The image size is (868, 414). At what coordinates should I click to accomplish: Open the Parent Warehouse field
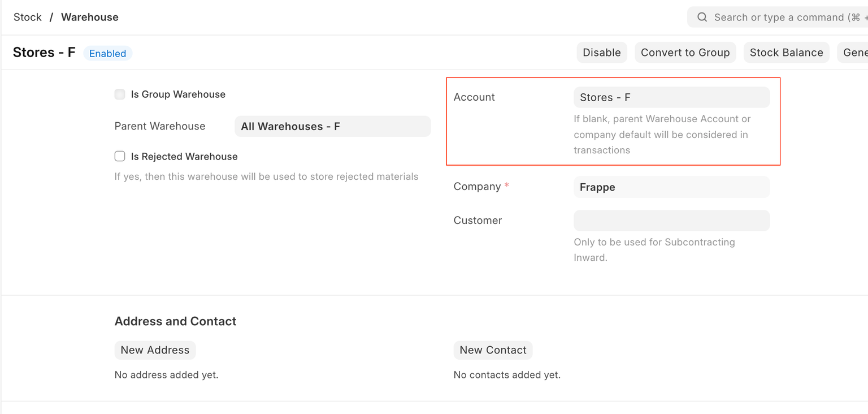(x=332, y=126)
